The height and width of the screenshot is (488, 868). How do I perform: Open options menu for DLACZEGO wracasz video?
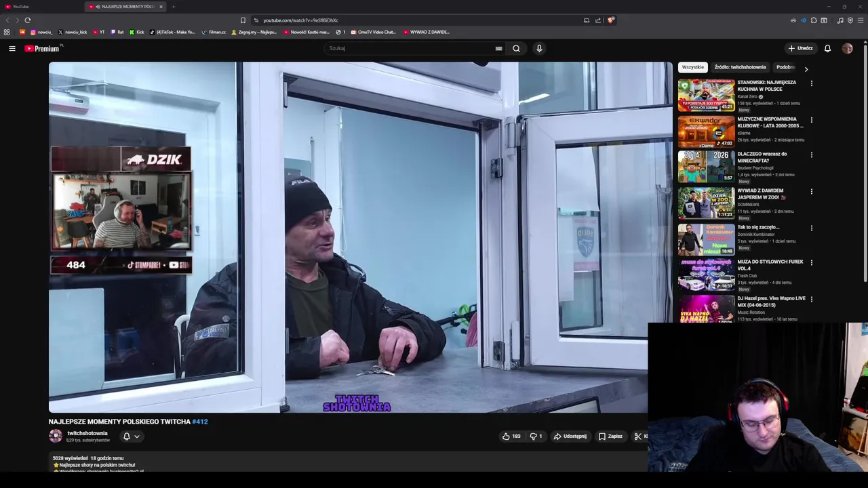tap(811, 155)
